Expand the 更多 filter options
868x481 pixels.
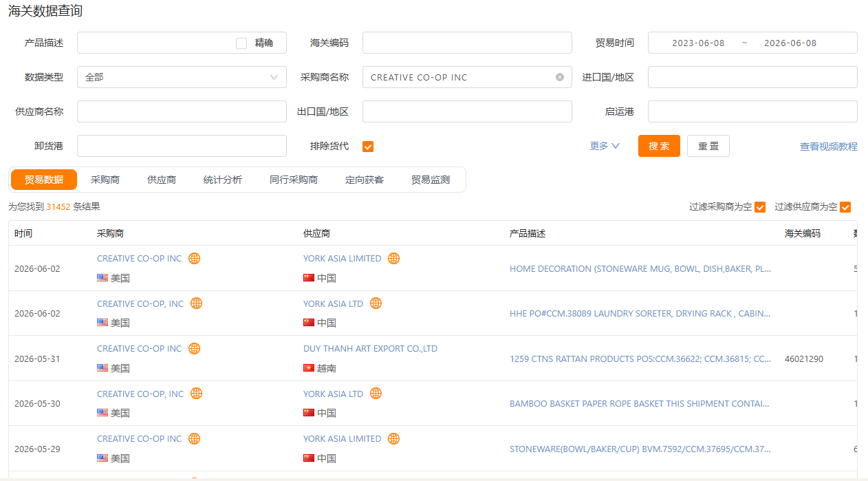point(605,146)
